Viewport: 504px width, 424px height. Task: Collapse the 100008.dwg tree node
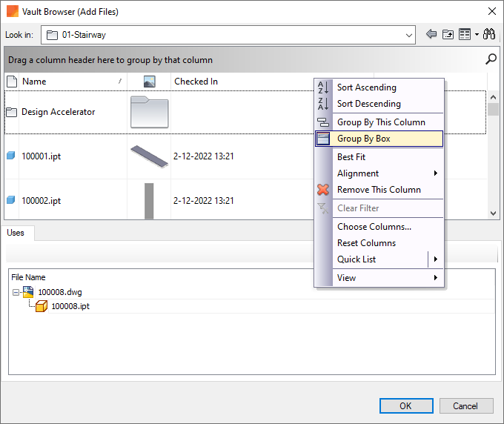[16, 292]
